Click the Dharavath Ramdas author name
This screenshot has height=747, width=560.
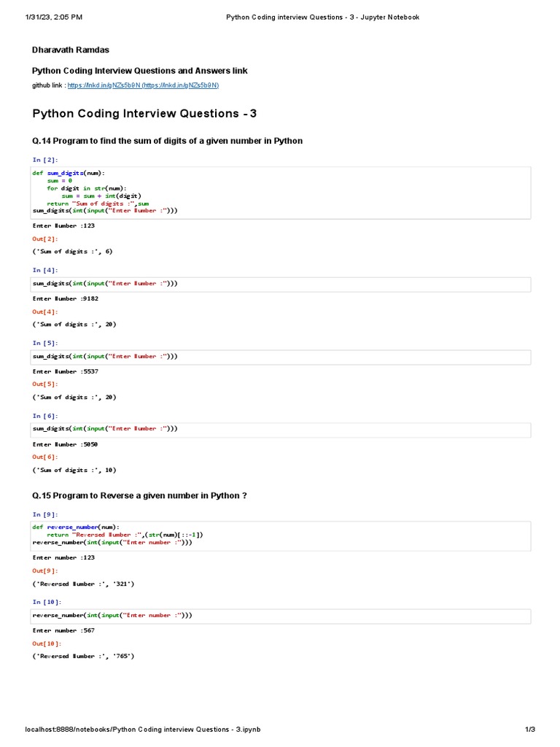tap(71, 50)
